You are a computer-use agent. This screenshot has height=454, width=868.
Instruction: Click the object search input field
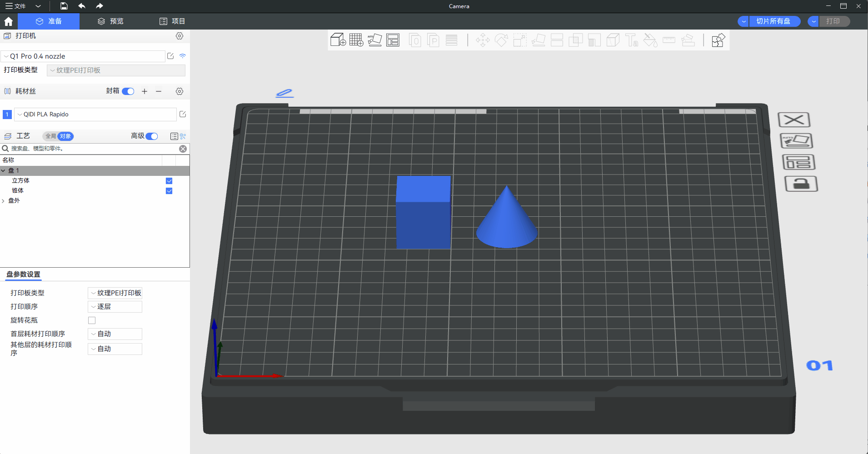click(91, 149)
